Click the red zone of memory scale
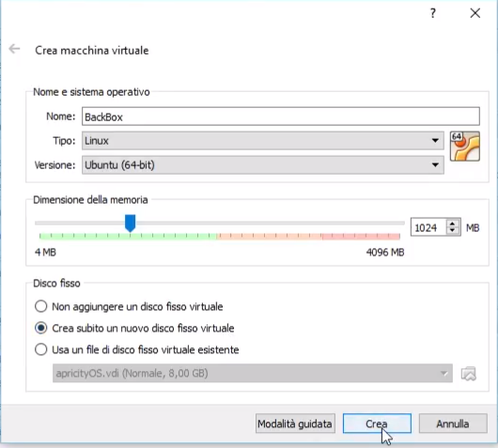498x448 pixels. coord(361,237)
